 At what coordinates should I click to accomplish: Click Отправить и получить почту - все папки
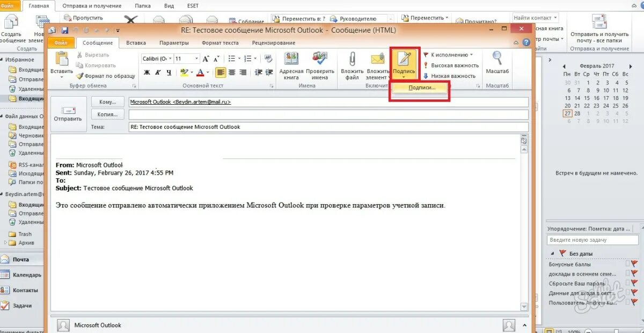599,29
